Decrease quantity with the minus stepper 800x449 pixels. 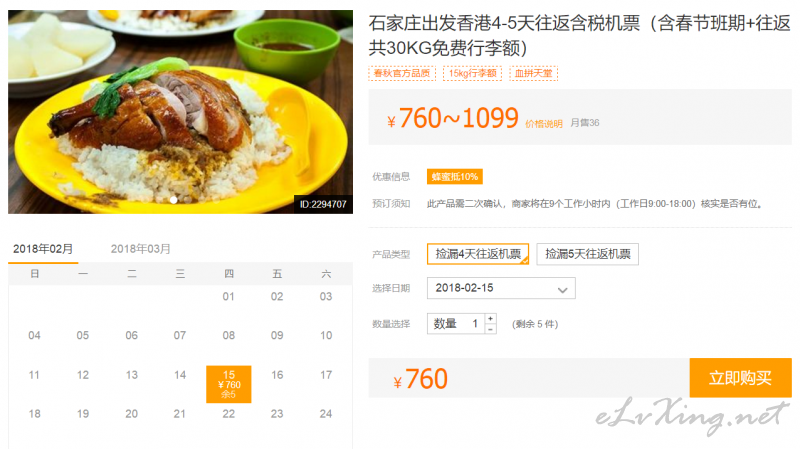(490, 329)
